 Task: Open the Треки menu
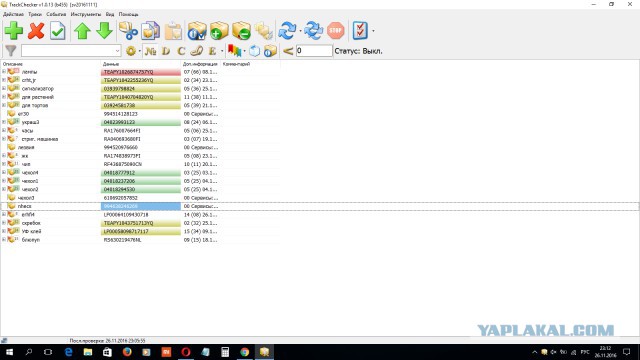pyautogui.click(x=35, y=14)
